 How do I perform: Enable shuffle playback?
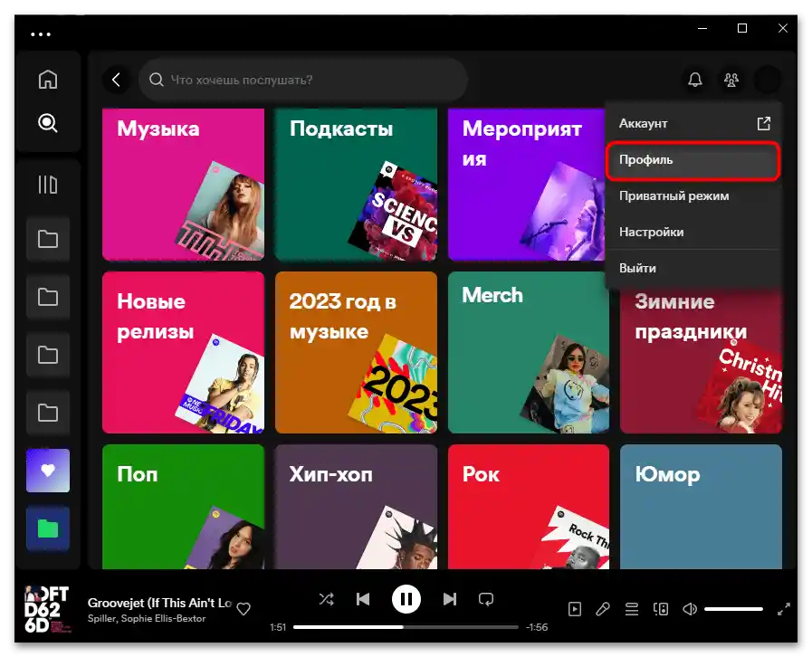326,598
